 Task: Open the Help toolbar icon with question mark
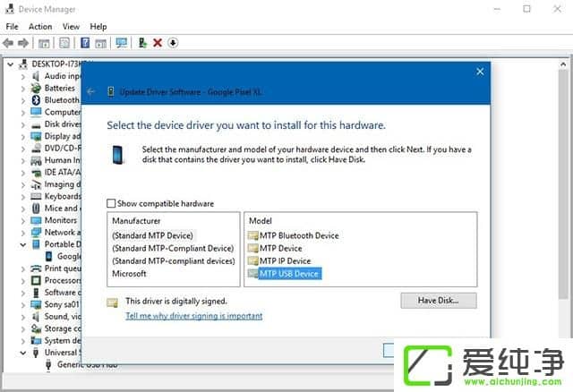pyautogui.click(x=85, y=43)
